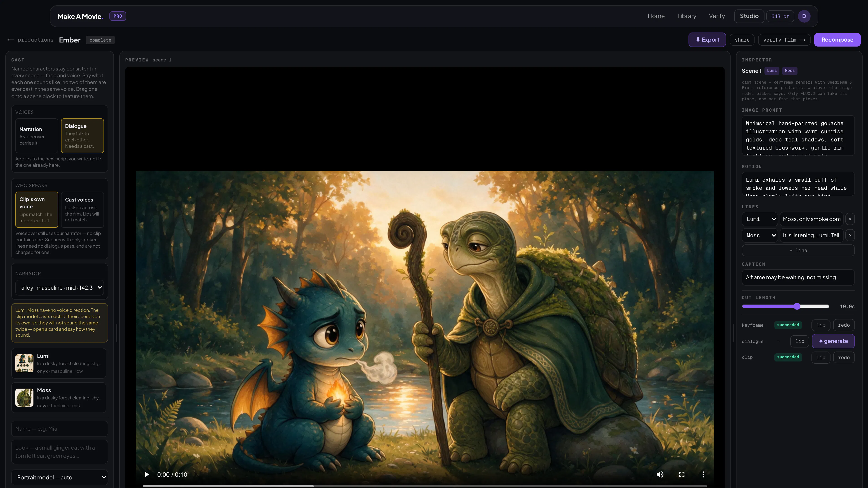The width and height of the screenshot is (868, 488).
Task: Play the scene 1 preview video
Action: [146, 474]
